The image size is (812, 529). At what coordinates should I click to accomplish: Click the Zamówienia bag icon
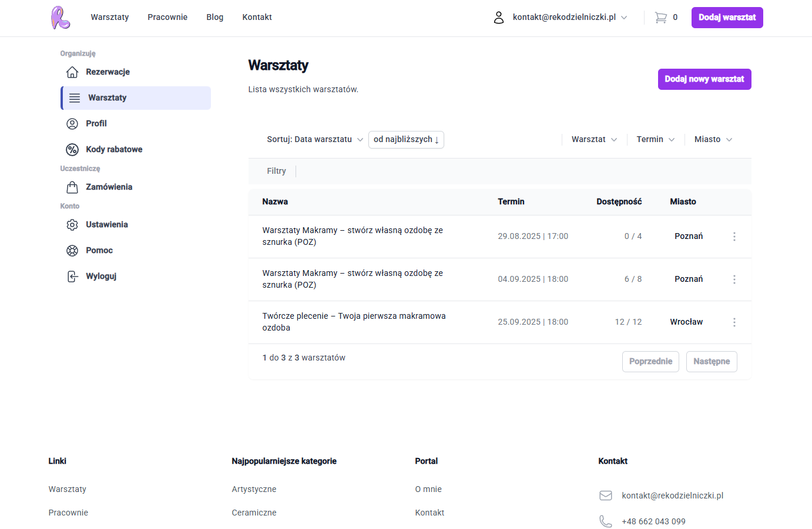(72, 187)
